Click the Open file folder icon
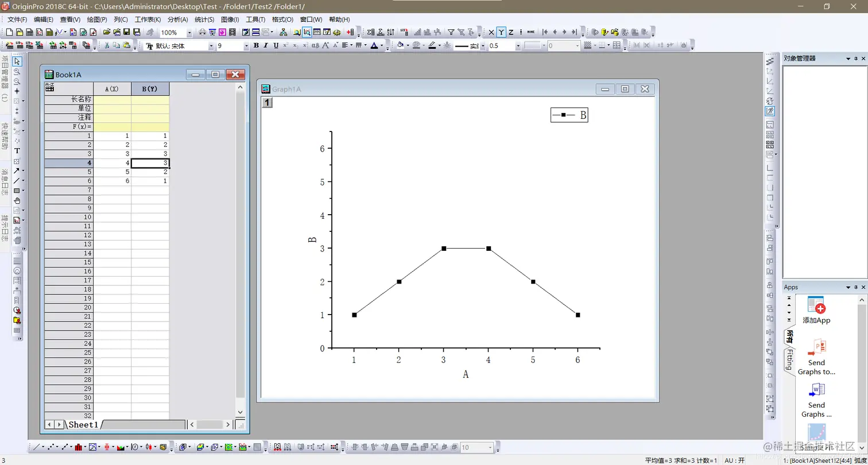 click(107, 32)
